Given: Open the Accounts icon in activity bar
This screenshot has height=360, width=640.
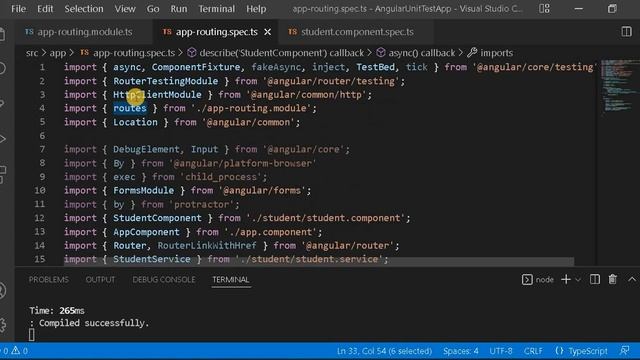Looking at the screenshot, I should 2,291.
